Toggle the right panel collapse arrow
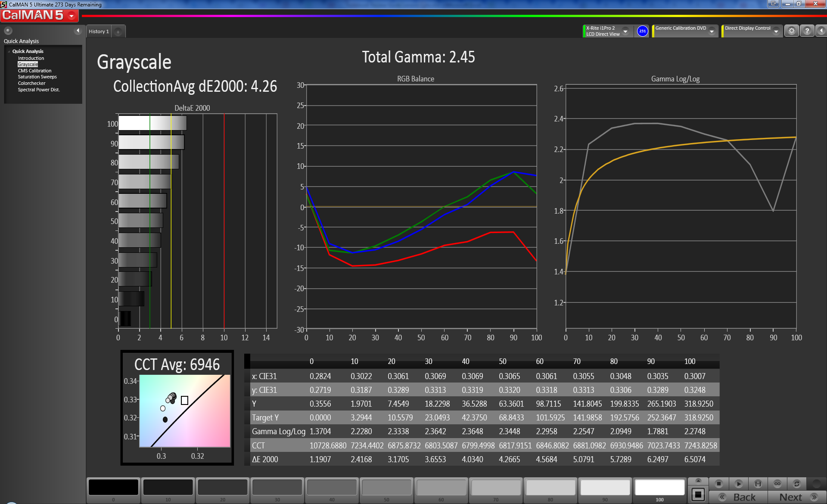The width and height of the screenshot is (827, 504). click(821, 31)
